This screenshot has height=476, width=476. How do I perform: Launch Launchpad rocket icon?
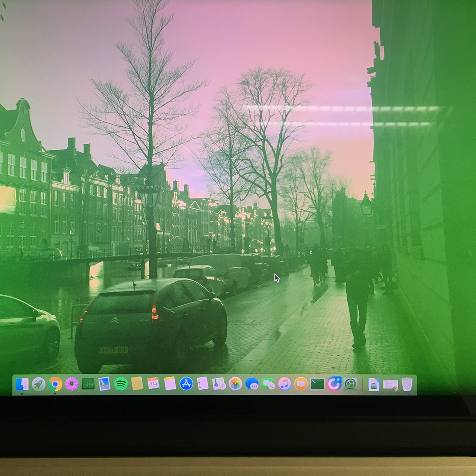click(39, 384)
